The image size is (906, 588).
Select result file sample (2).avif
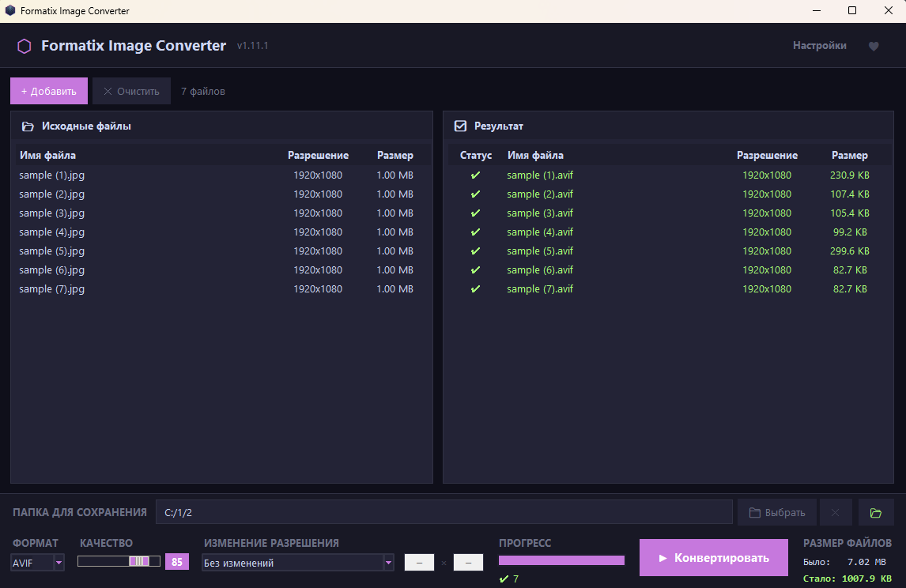click(669, 194)
